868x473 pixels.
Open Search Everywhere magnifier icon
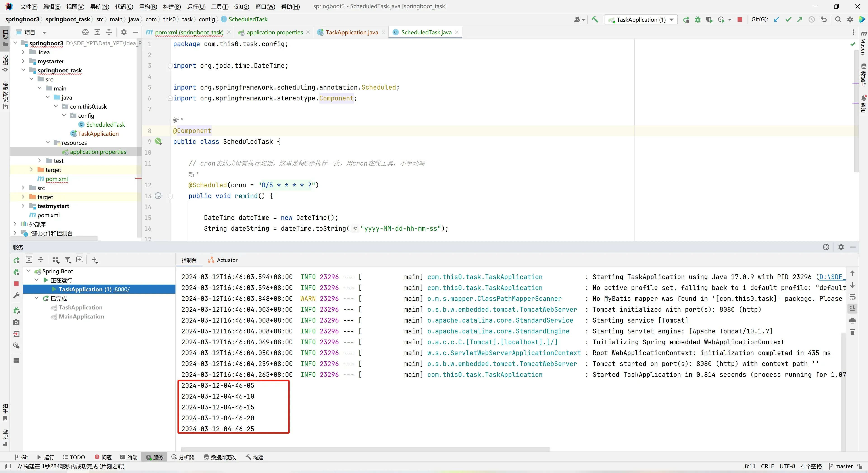pyautogui.click(x=838, y=19)
